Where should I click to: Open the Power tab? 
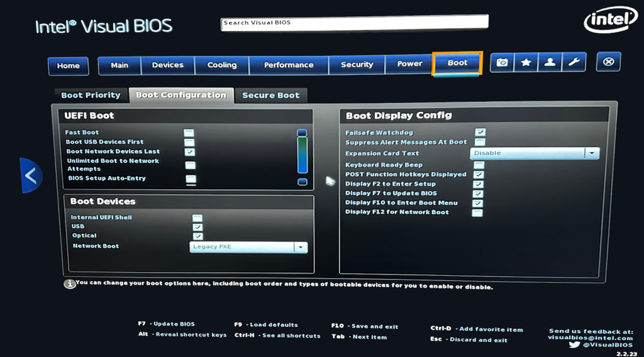click(409, 64)
